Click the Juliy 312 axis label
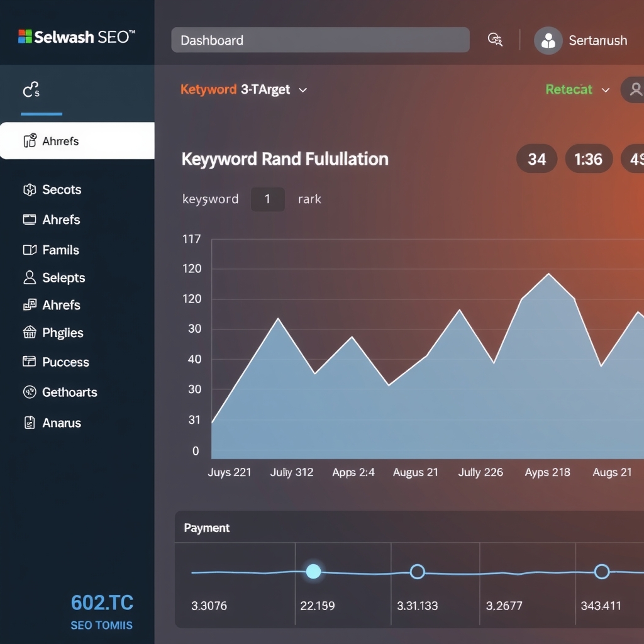The height and width of the screenshot is (644, 644). click(292, 472)
